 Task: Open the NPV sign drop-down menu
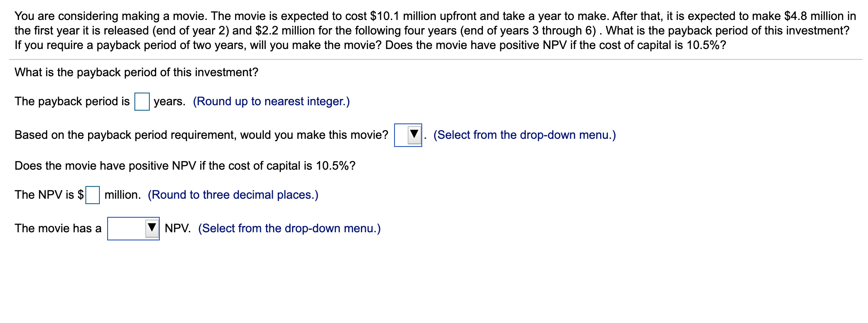point(133,228)
